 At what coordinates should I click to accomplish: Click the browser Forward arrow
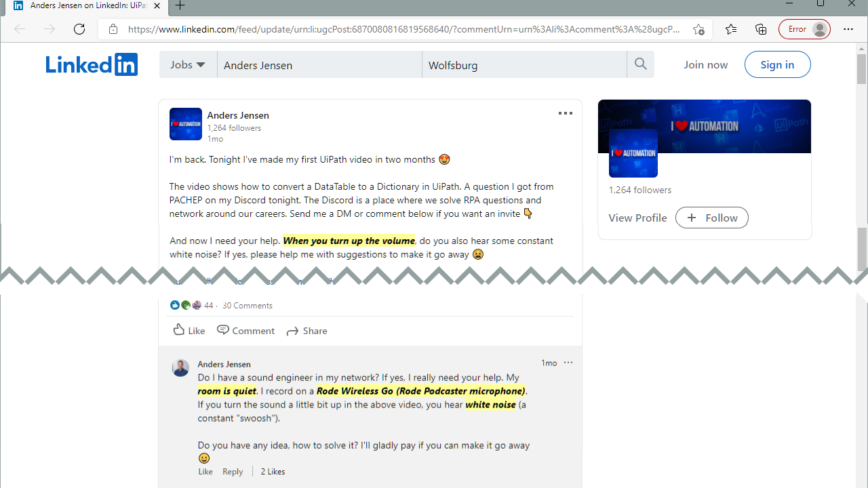pyautogui.click(x=50, y=29)
